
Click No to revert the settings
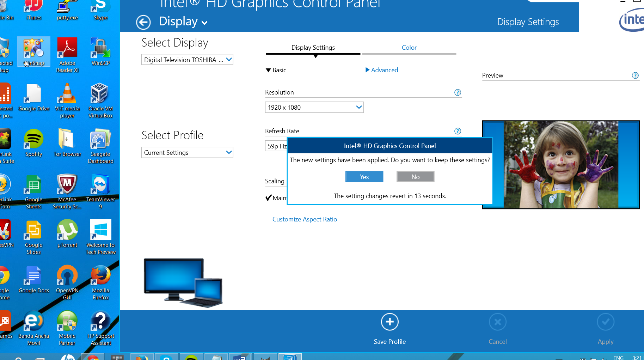[416, 177]
